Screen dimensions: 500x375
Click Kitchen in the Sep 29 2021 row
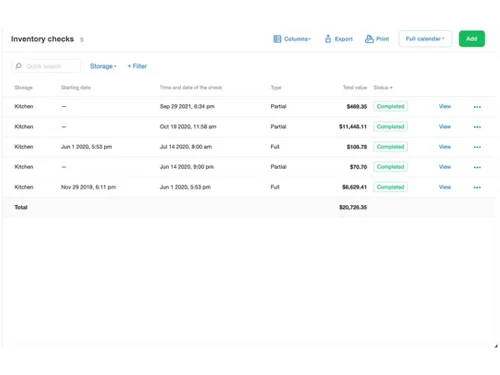pyautogui.click(x=24, y=106)
